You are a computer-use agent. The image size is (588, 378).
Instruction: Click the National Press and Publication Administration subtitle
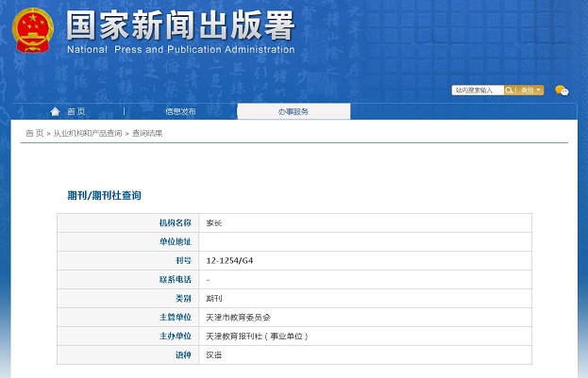pos(180,50)
